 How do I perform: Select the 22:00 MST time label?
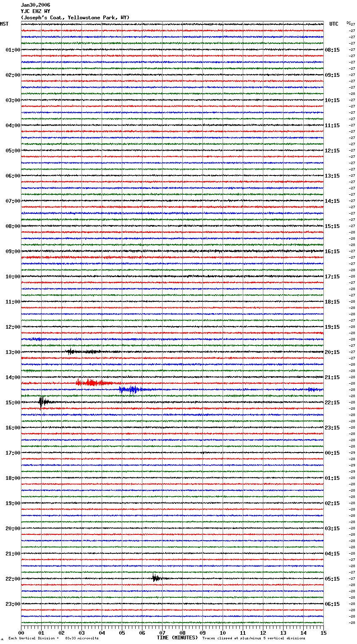click(x=13, y=579)
